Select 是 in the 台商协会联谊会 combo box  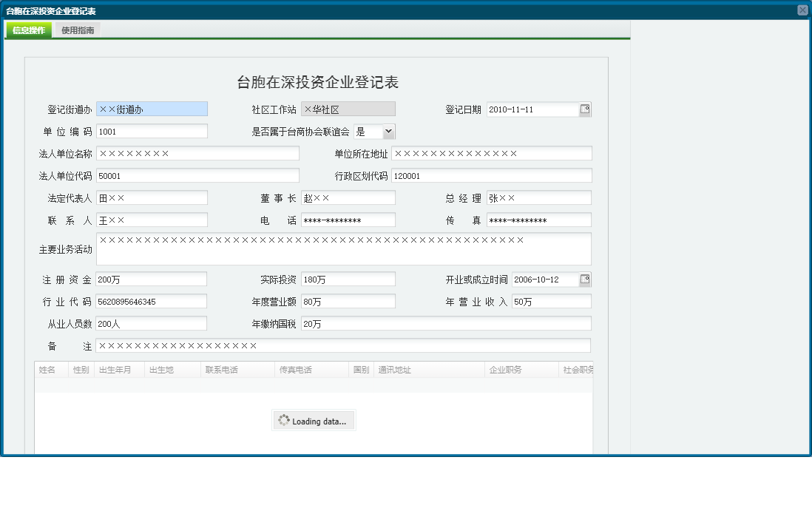[370, 131]
